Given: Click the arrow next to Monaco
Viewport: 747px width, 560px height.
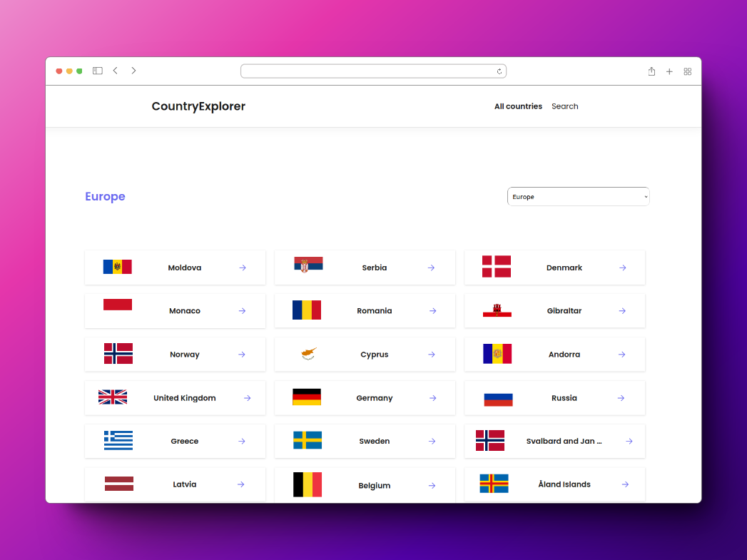Looking at the screenshot, I should [242, 311].
